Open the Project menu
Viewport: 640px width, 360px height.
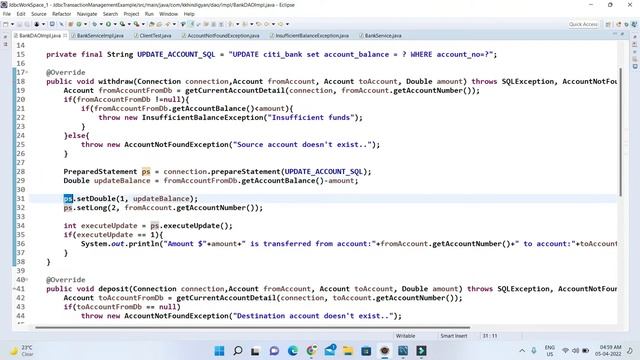[131, 14]
